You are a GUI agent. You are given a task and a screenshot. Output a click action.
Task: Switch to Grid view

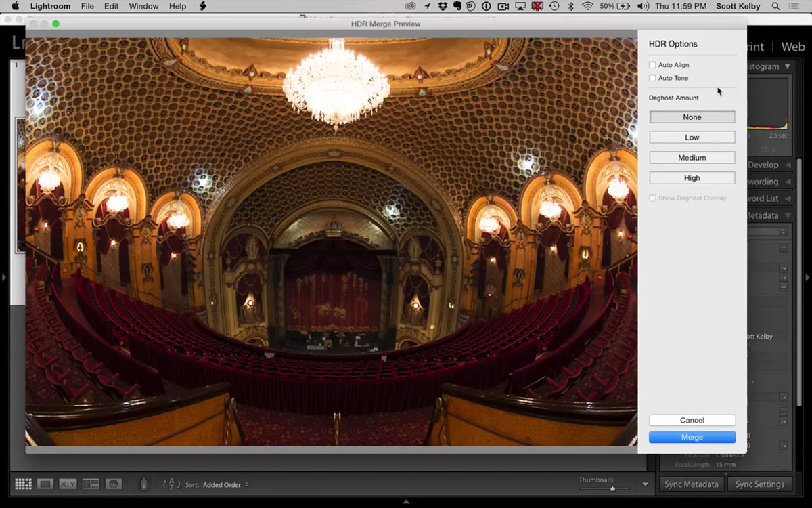coord(23,484)
